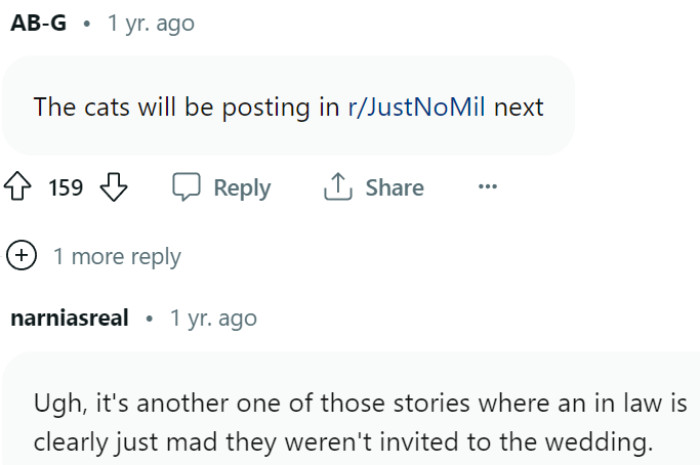Open narniasreal's user profile
The image size is (700, 465).
[69, 319]
